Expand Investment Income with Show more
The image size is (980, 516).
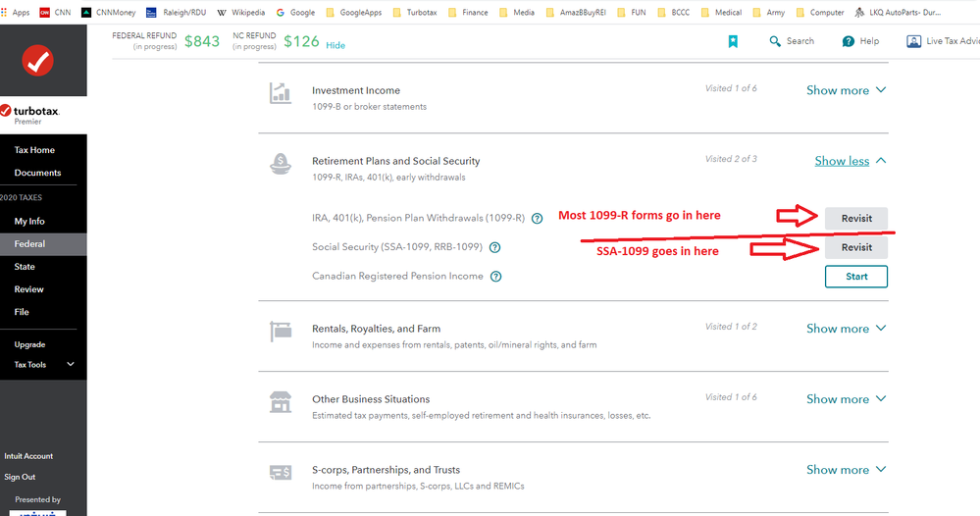click(847, 90)
